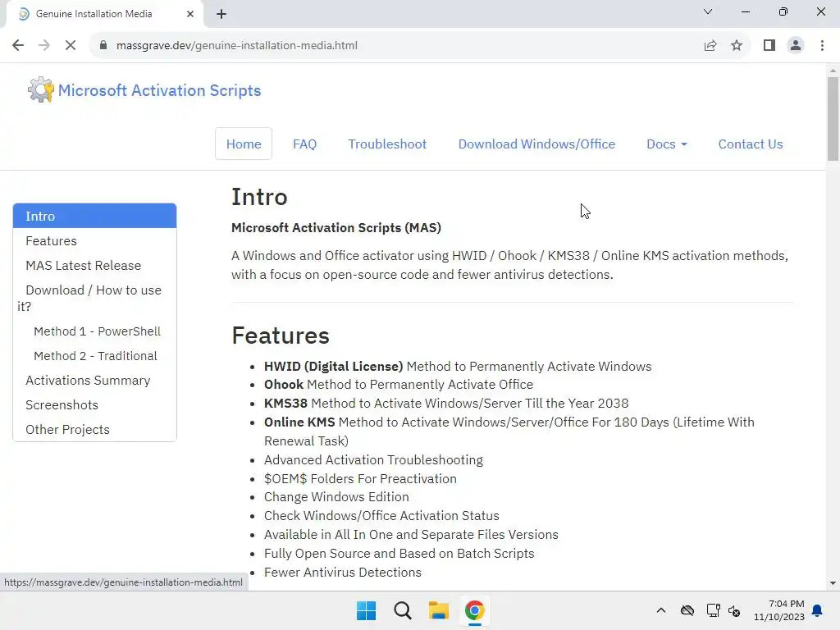The image size is (840, 630).
Task: Click 'Microsoft Activation Scripts (MAS)' bold text
Action: [336, 228]
